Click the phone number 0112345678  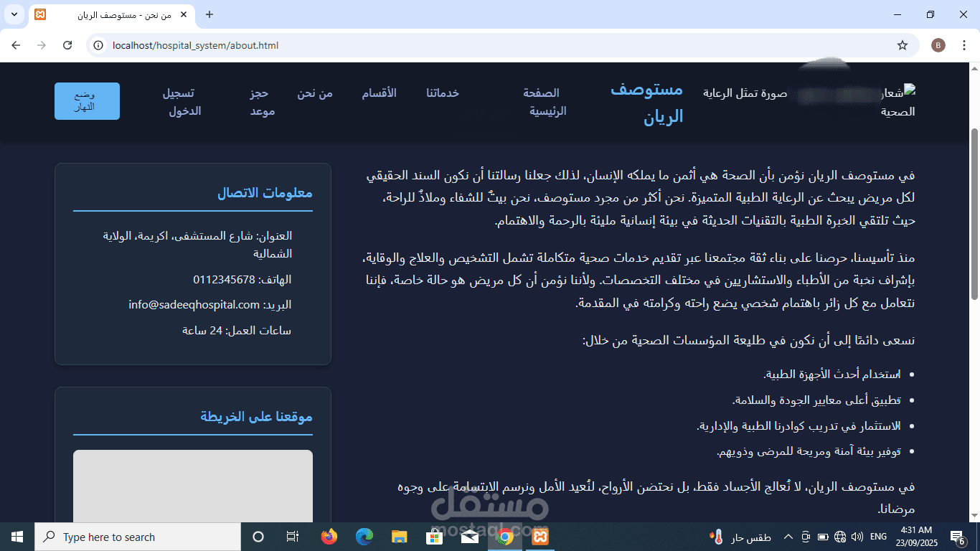pyautogui.click(x=224, y=279)
